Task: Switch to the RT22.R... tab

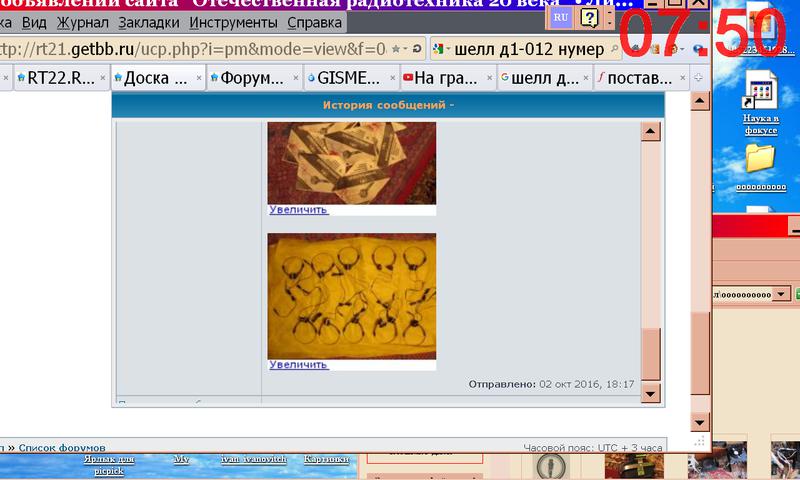Action: (60, 78)
